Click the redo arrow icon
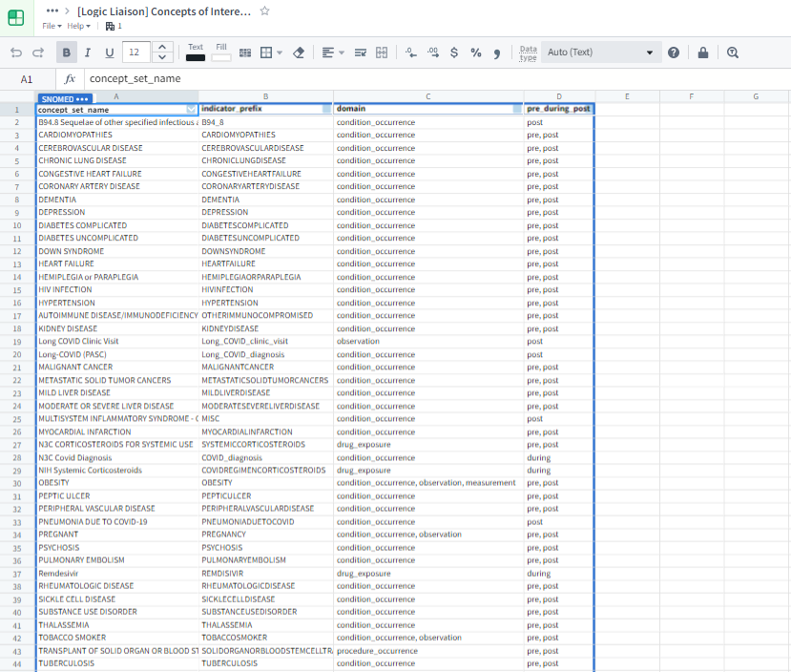Image resolution: width=791 pixels, height=672 pixels. [x=38, y=52]
